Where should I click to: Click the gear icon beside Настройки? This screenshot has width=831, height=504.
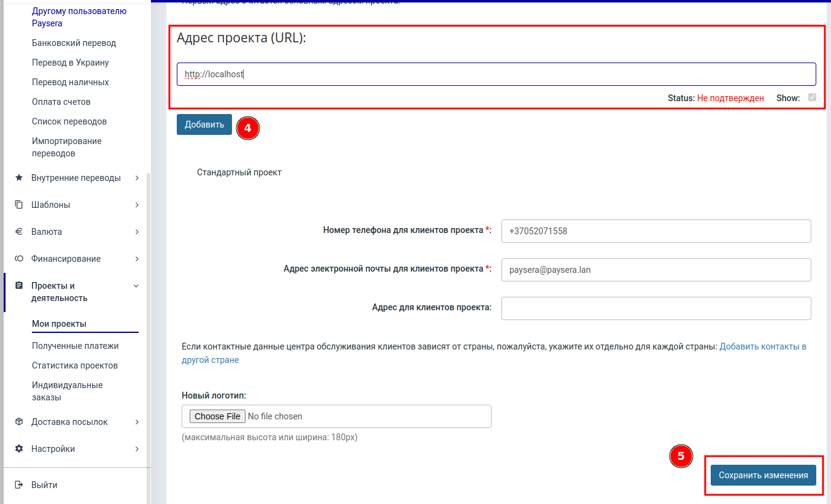point(18,449)
